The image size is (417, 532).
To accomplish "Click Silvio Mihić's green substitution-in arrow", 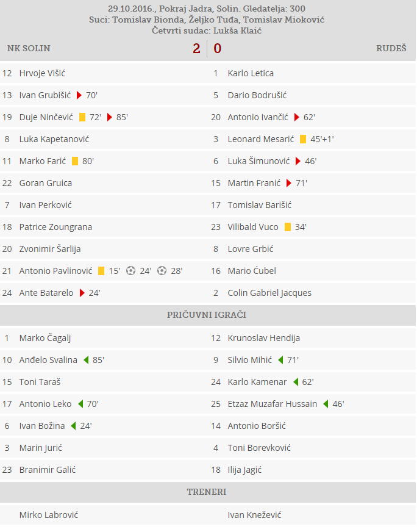I will (x=280, y=360).
